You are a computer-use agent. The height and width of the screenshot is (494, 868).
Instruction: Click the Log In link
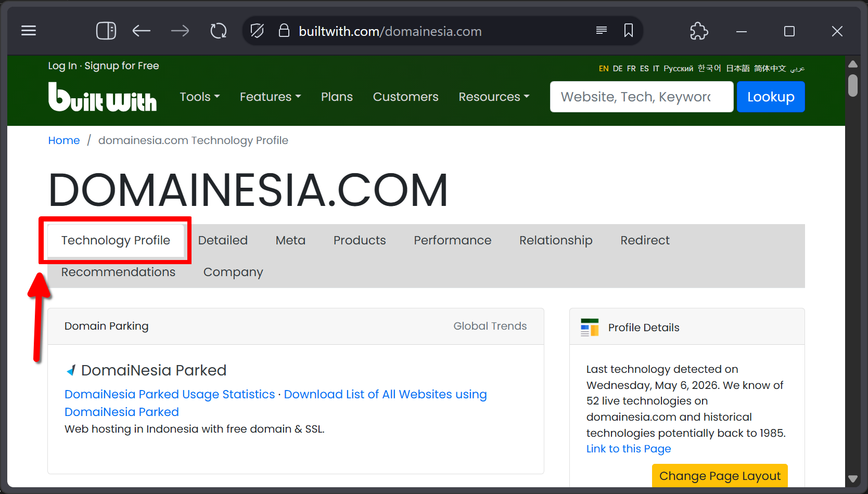[62, 66]
